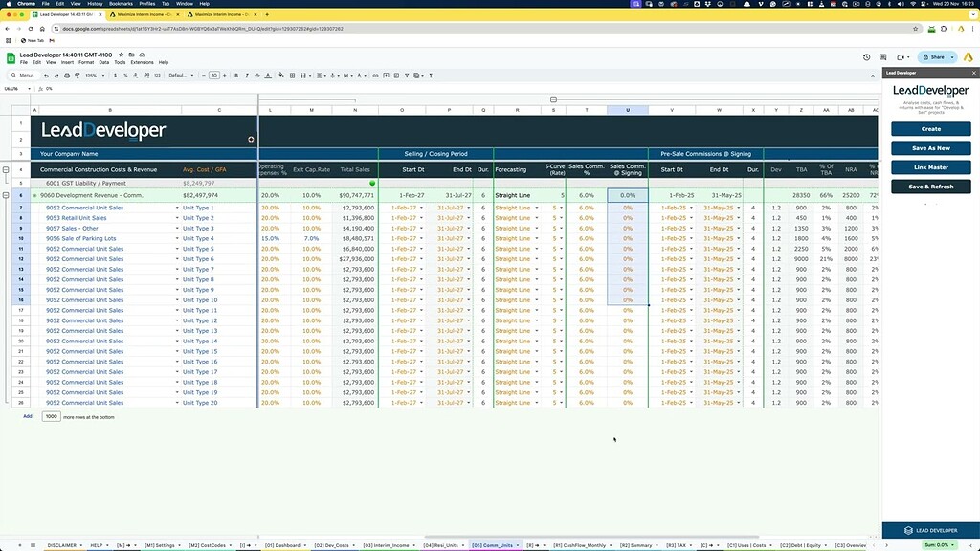Screen dimensions: 980x551
Task: Format selection as percent
Action: [x=125, y=76]
